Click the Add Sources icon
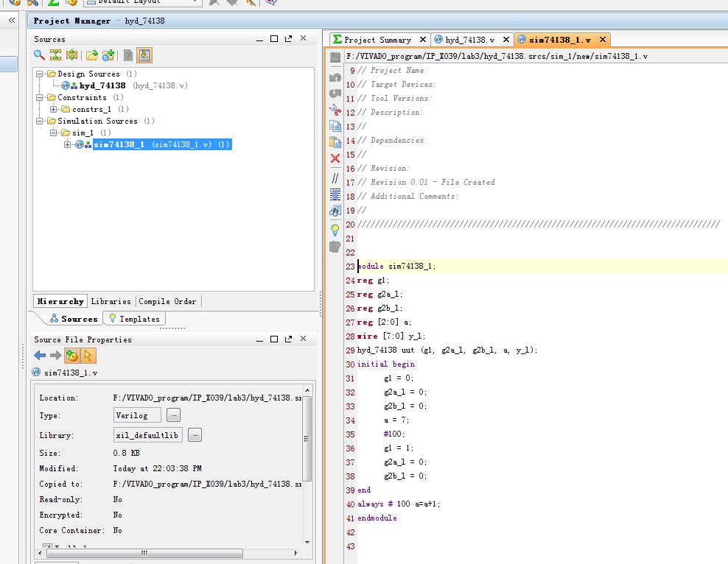The width and height of the screenshot is (728, 564). [x=108, y=55]
